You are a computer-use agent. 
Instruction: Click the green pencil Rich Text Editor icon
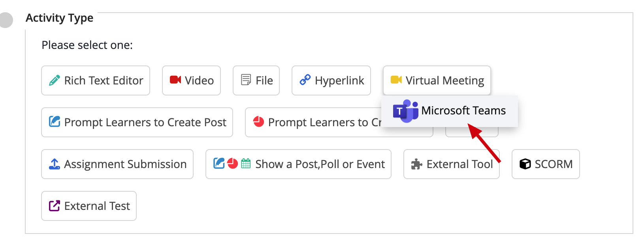[x=55, y=80]
